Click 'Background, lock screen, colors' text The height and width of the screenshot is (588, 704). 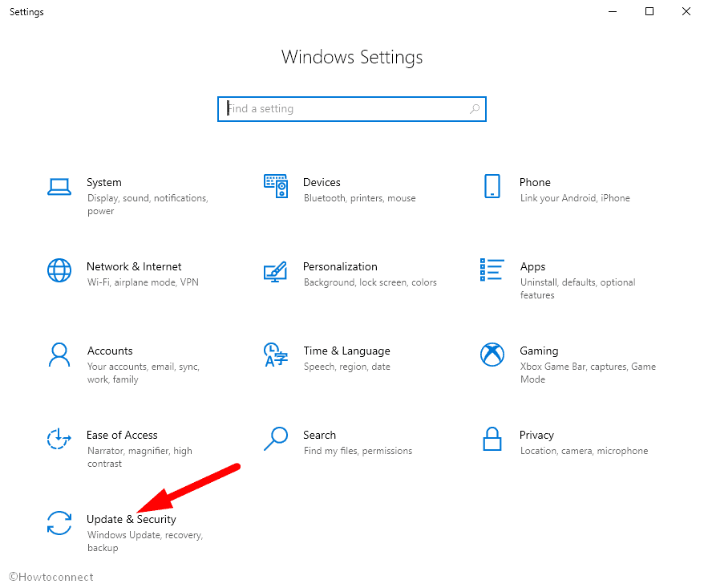tap(370, 282)
